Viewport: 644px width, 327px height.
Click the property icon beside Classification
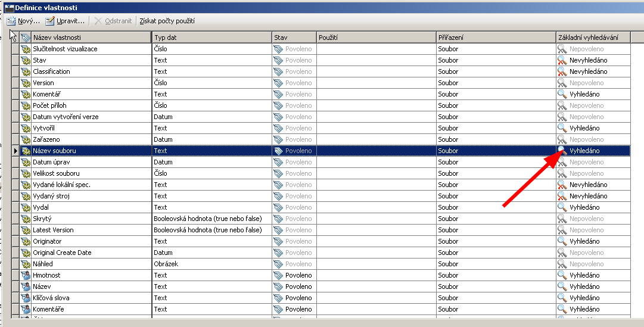coord(26,71)
